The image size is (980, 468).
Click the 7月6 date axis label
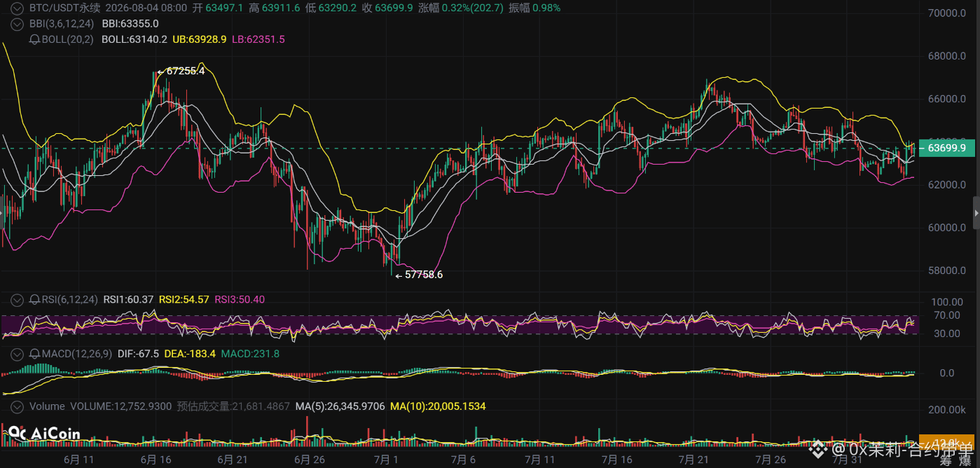tap(463, 460)
